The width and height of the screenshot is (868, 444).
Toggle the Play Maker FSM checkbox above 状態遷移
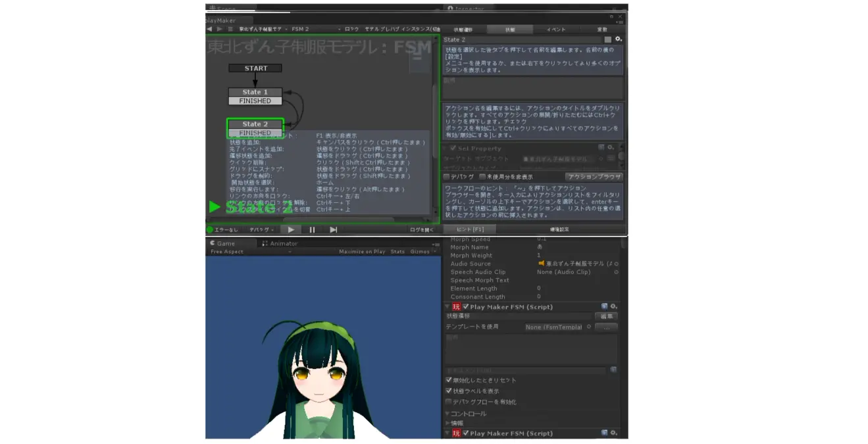tap(466, 307)
